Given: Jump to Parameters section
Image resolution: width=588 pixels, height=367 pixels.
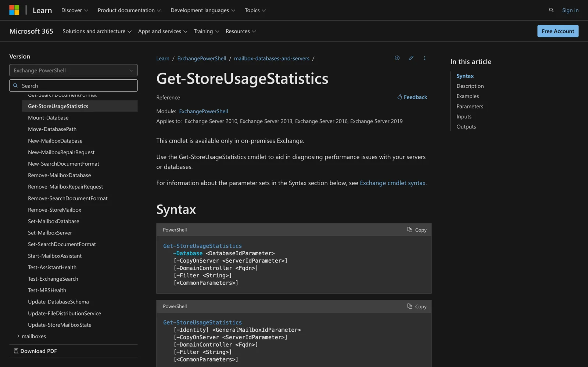Looking at the screenshot, I should pyautogui.click(x=470, y=107).
